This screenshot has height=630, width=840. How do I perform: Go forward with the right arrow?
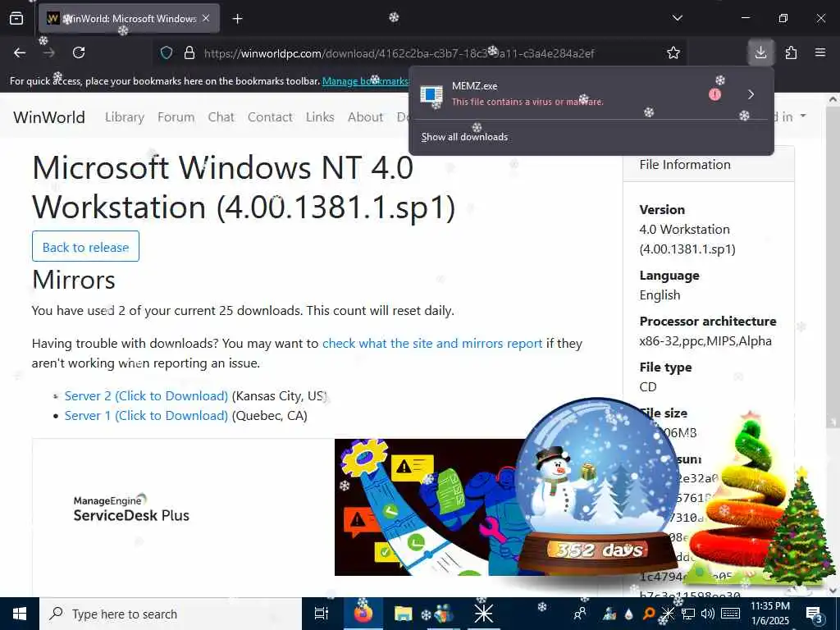[49, 52]
